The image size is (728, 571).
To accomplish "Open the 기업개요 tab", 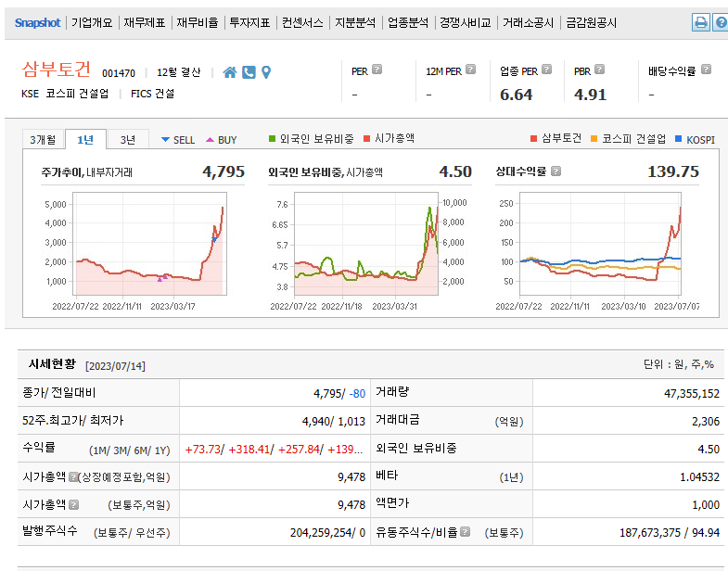I will [x=92, y=23].
